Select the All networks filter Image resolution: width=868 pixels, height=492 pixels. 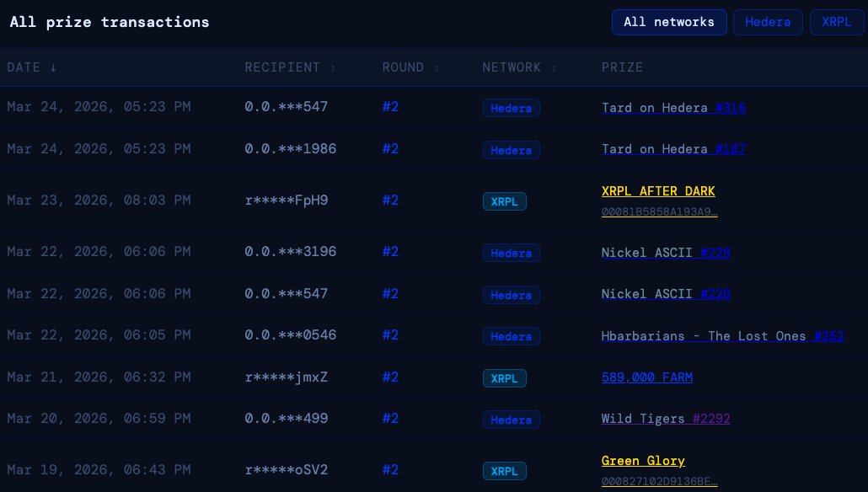click(669, 22)
